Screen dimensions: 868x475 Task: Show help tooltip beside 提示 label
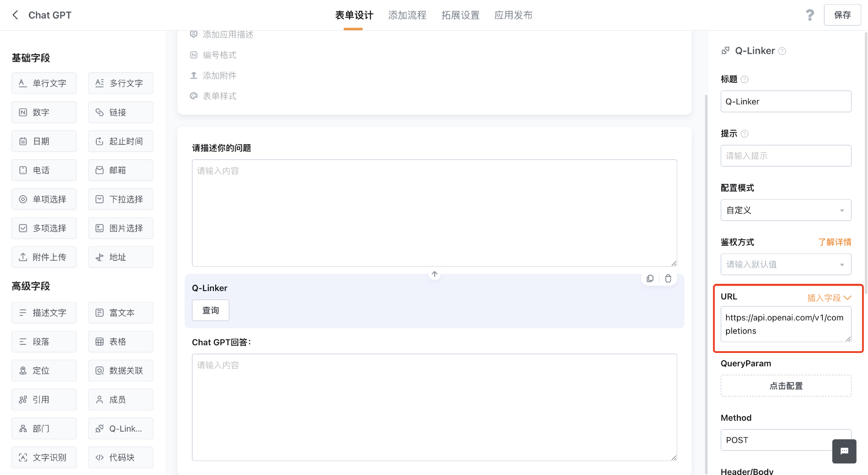[x=745, y=133]
